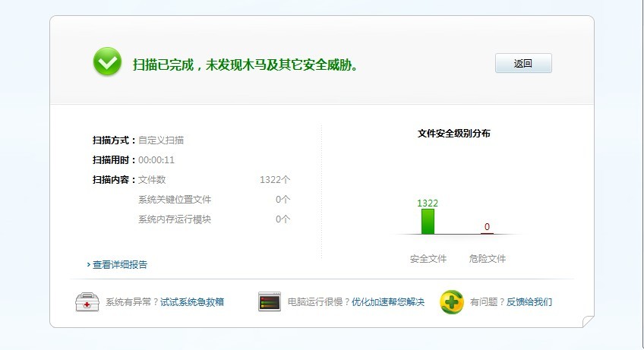Click the 系统有异常？ prompt text
644x350 pixels.
(132, 302)
